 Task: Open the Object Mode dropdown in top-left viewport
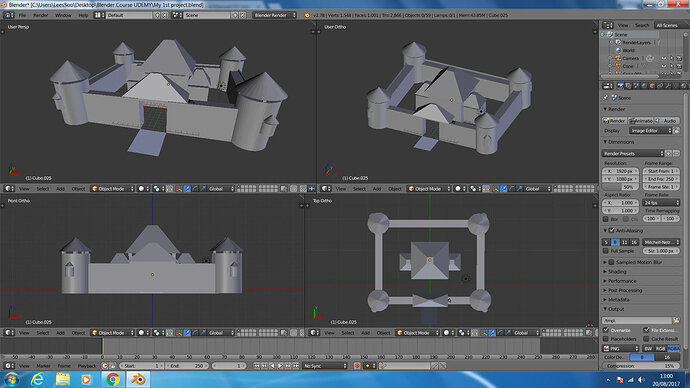pyautogui.click(x=112, y=189)
